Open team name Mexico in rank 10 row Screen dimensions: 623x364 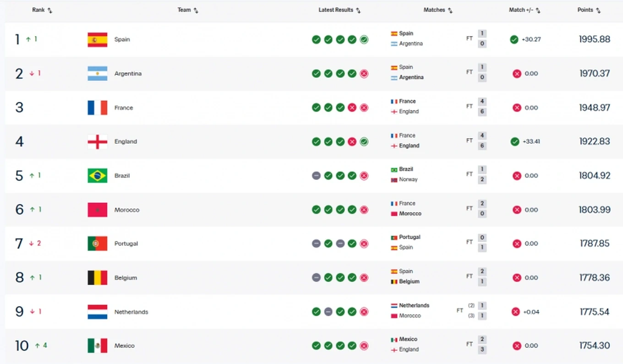tap(125, 346)
